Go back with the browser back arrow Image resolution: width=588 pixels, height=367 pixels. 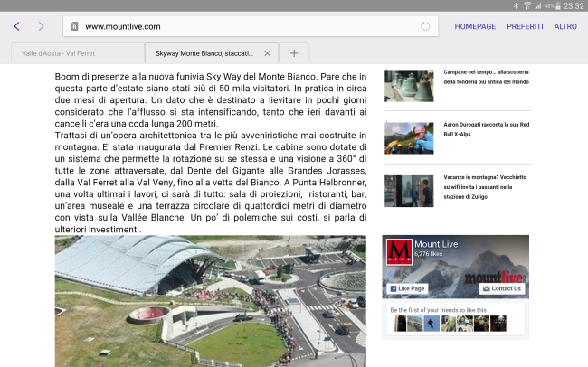[x=16, y=26]
